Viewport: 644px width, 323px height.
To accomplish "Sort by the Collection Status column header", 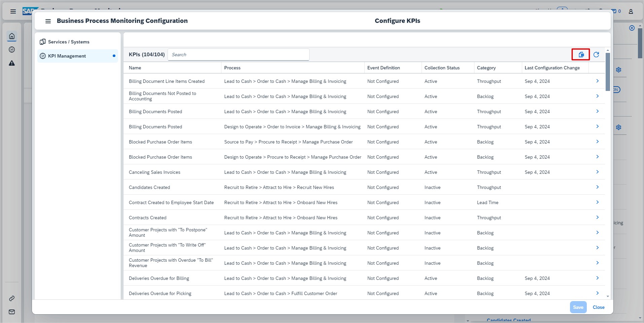I will coord(442,68).
